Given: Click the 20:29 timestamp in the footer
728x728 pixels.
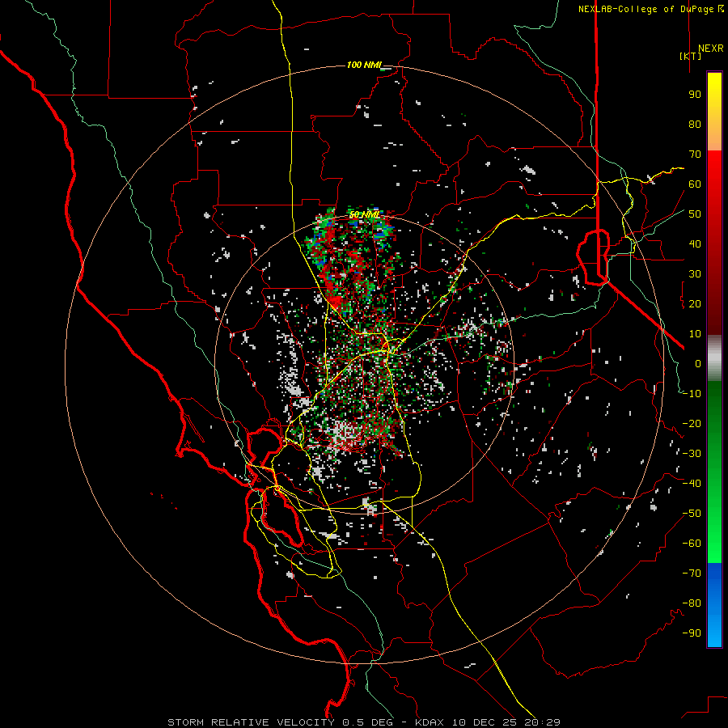Looking at the screenshot, I should tap(542, 722).
